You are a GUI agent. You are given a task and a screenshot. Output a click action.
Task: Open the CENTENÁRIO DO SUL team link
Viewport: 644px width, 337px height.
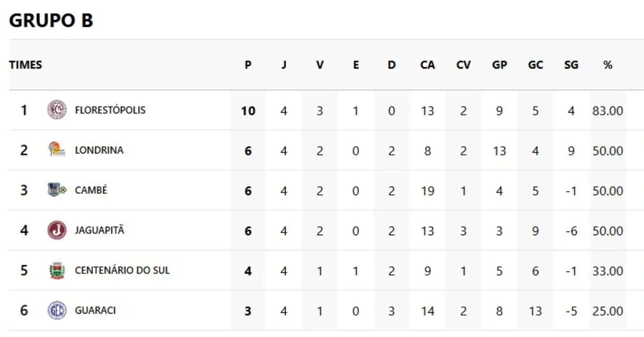(122, 271)
